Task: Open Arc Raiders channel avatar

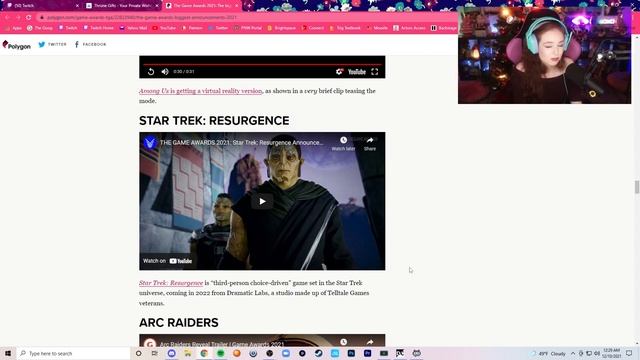Action: [x=150, y=343]
